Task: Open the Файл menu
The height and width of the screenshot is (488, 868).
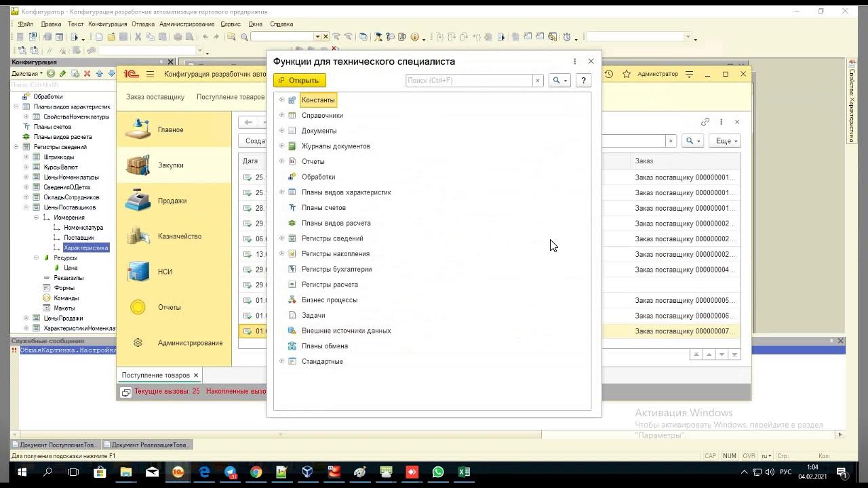Action: click(25, 24)
